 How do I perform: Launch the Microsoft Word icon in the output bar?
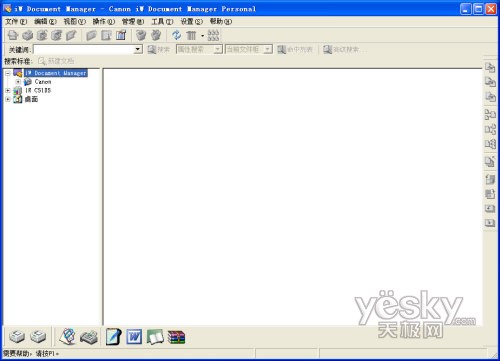click(134, 337)
